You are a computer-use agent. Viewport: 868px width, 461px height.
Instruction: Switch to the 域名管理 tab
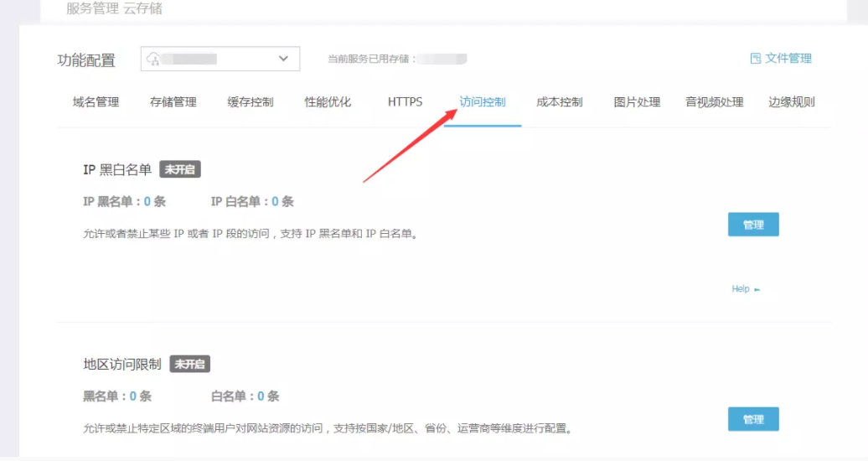point(96,102)
